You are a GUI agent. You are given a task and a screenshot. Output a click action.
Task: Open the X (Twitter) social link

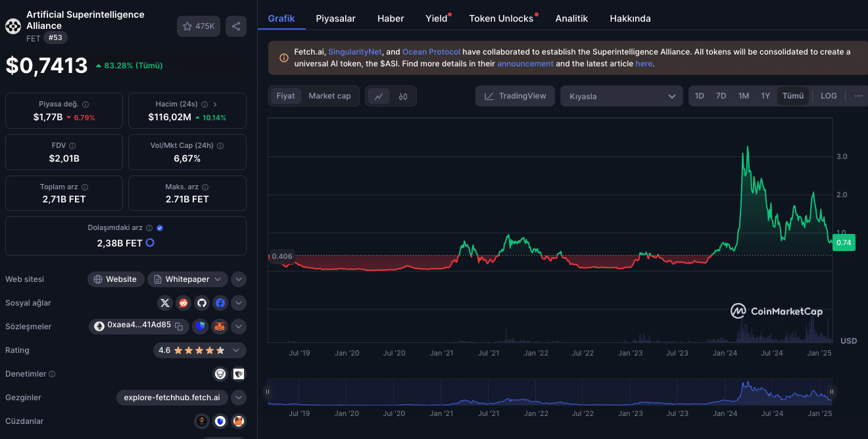(165, 303)
